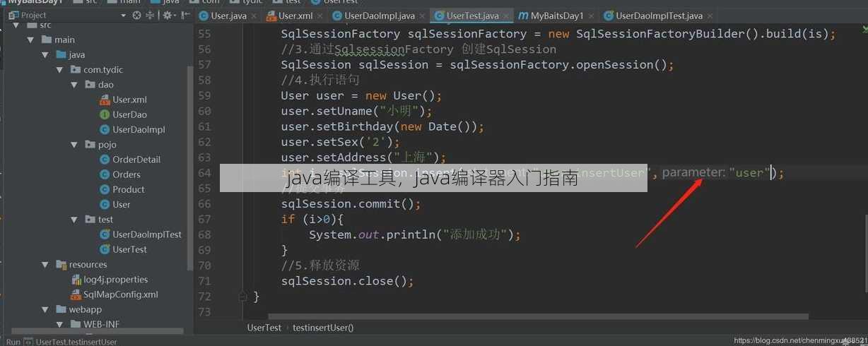Select the WEB-INF folder

coord(102,325)
